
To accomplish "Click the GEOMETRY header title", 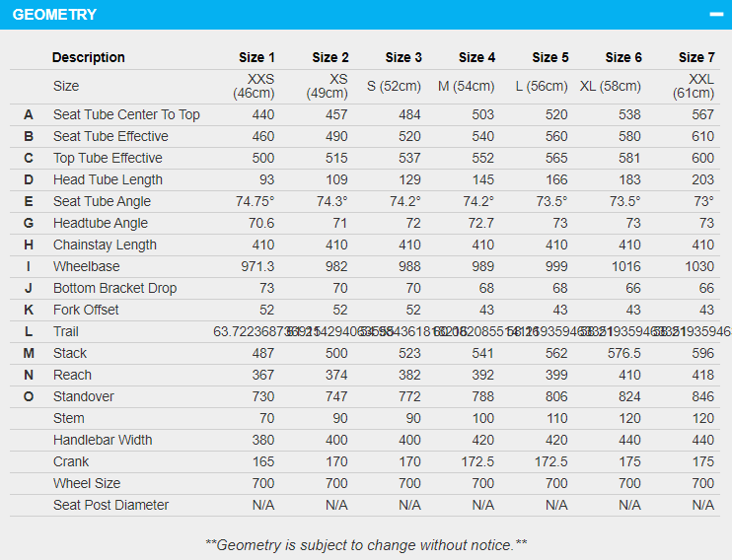I will [x=54, y=15].
